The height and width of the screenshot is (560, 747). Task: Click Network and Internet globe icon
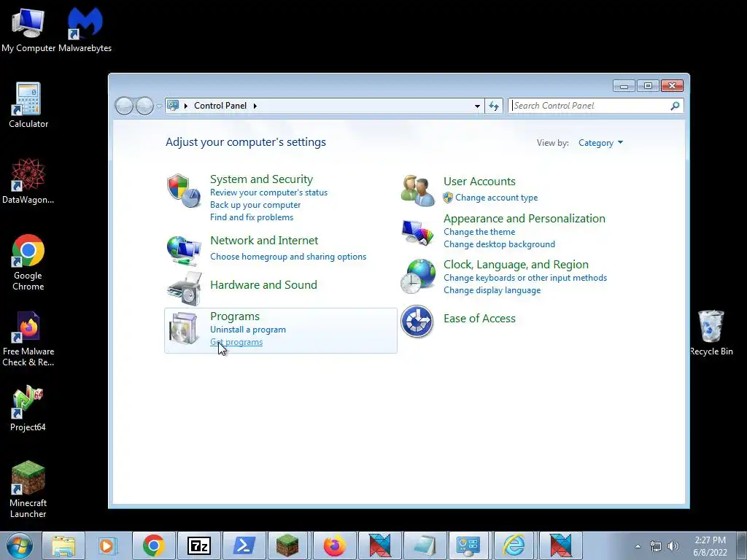click(184, 251)
